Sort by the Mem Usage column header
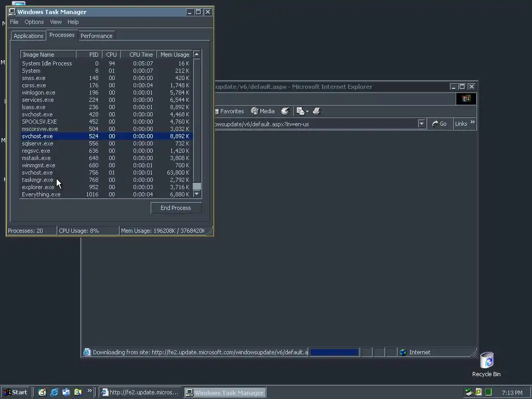 pos(175,55)
